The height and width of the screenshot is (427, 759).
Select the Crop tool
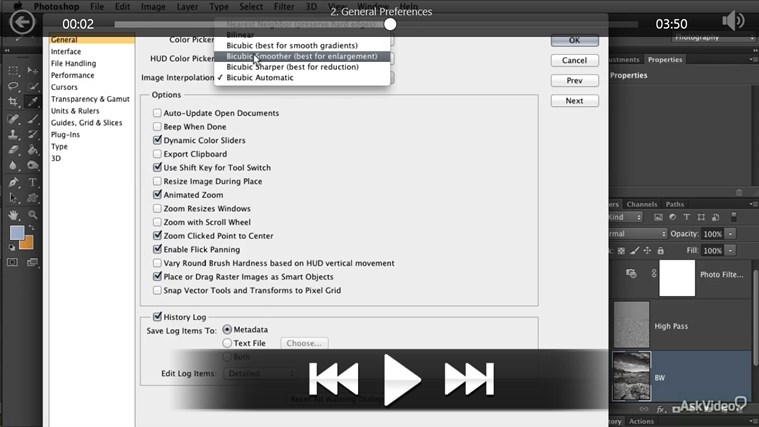click(x=13, y=102)
